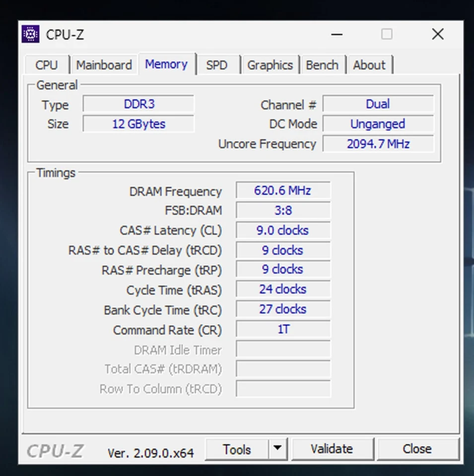Close CPU-Z with the X icon
This screenshot has width=474, height=476.
coord(438,34)
